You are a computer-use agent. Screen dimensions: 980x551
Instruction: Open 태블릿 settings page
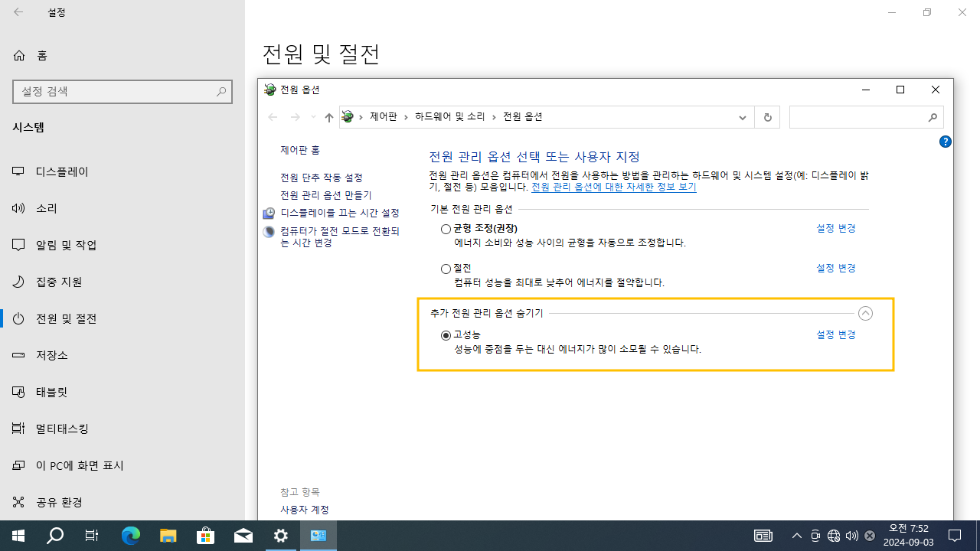[x=122, y=392]
